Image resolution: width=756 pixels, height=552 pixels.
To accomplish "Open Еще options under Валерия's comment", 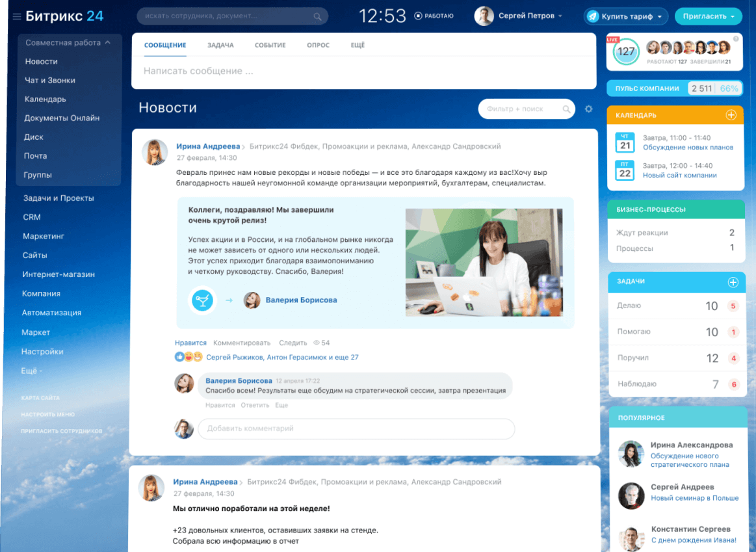I will click(281, 405).
